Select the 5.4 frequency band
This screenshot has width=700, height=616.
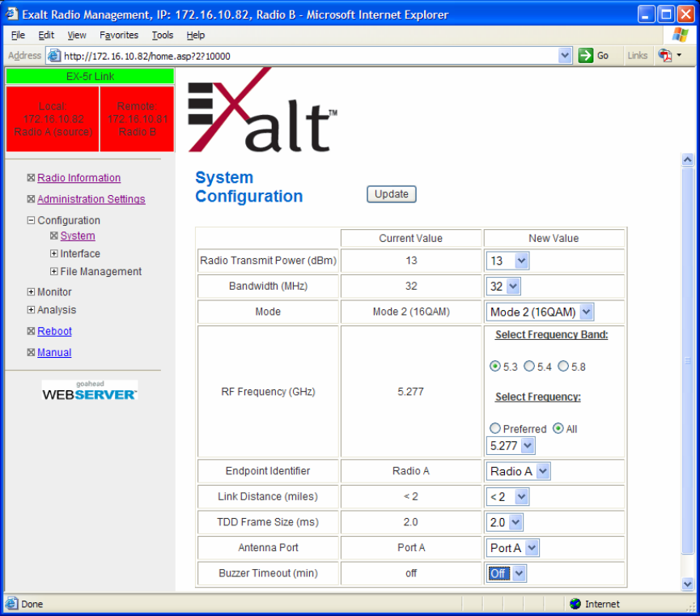(x=529, y=367)
